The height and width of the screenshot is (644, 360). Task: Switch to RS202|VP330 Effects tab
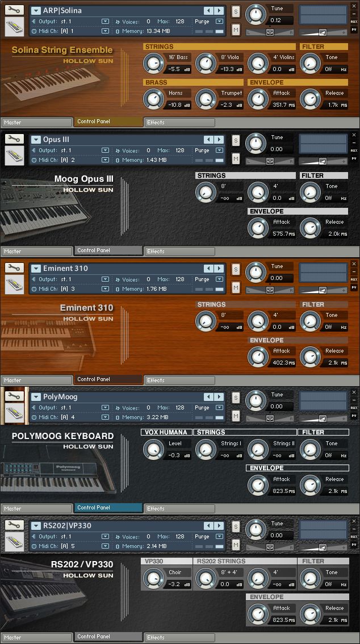[179, 637]
